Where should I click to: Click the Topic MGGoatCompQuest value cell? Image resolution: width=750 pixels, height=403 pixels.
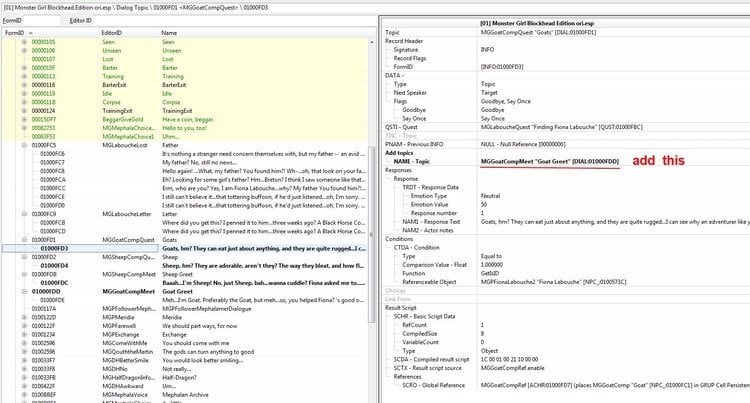[x=539, y=33]
